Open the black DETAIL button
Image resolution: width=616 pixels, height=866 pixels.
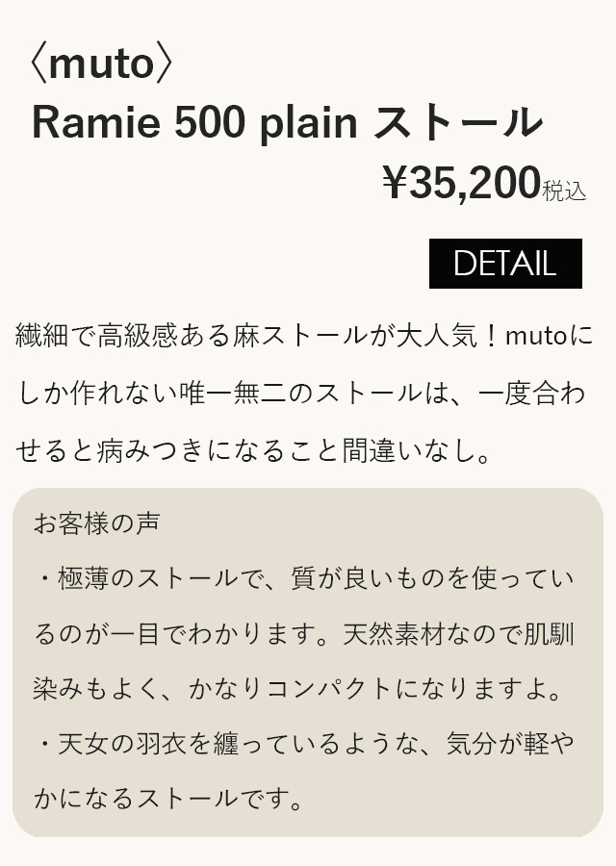505,264
